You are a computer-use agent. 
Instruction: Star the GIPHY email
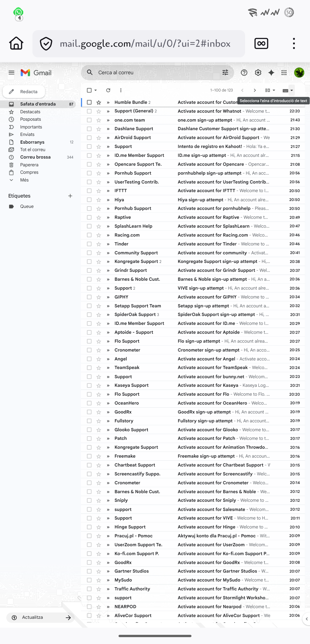(x=99, y=297)
